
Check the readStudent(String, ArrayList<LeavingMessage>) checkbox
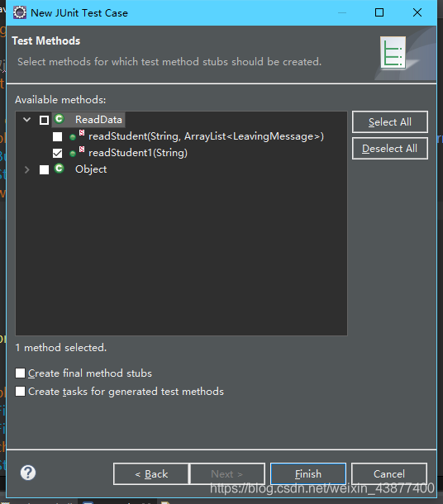click(58, 136)
